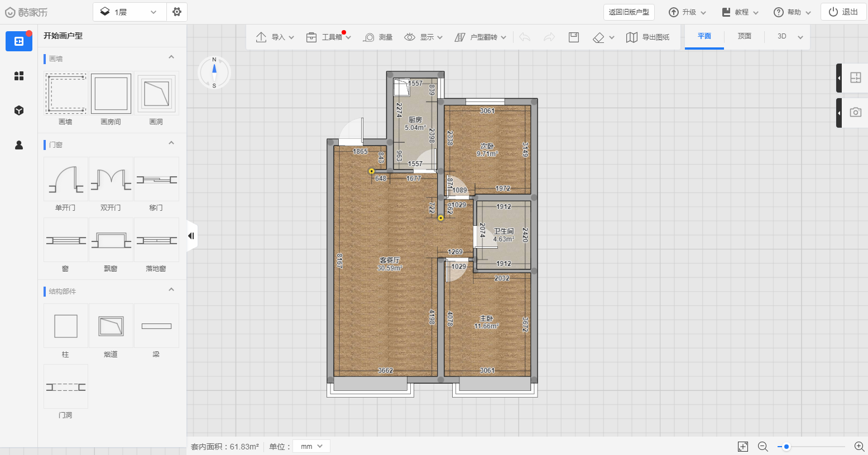
Task: Choose the 画房间 draw room tool
Action: (x=111, y=94)
